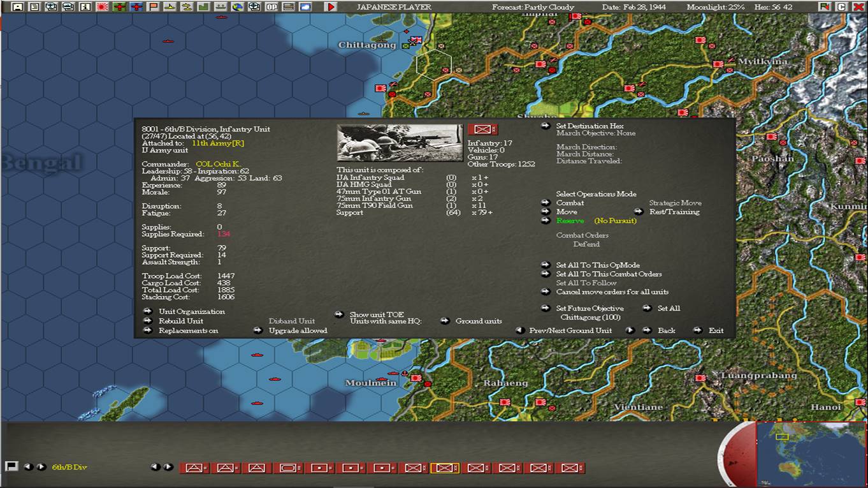868x488 pixels.
Task: Click Set Destination Hex
Action: [590, 126]
